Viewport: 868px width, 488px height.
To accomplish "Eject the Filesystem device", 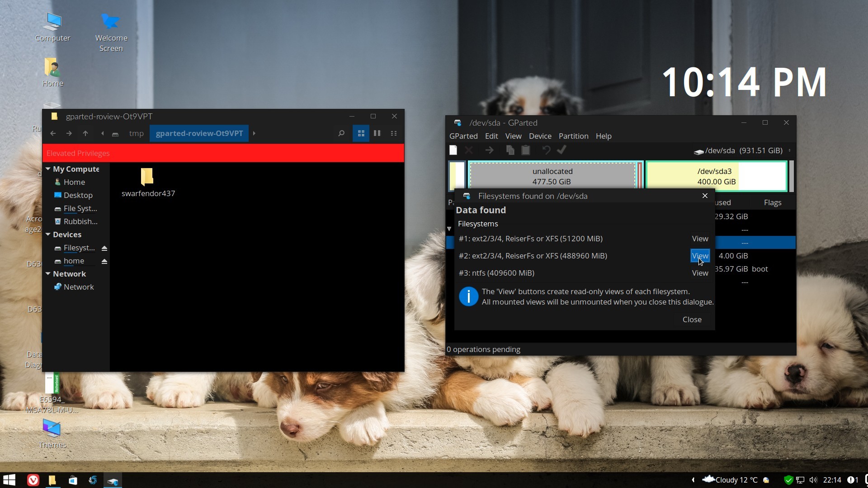I will point(104,248).
